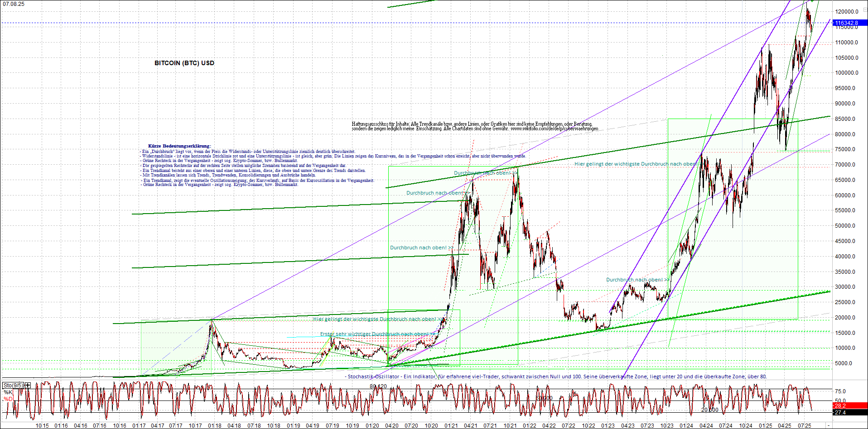868x429 pixels.
Task: Select the blue 116342.8 current price marker
Action: (847, 22)
